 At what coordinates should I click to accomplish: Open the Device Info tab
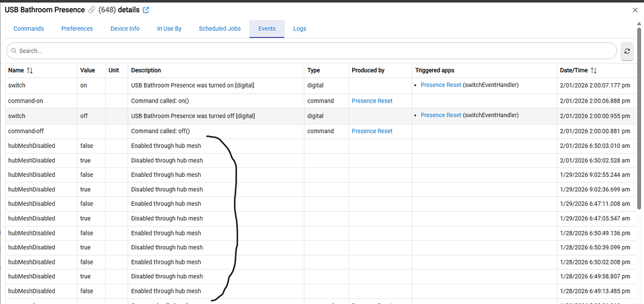[125, 29]
